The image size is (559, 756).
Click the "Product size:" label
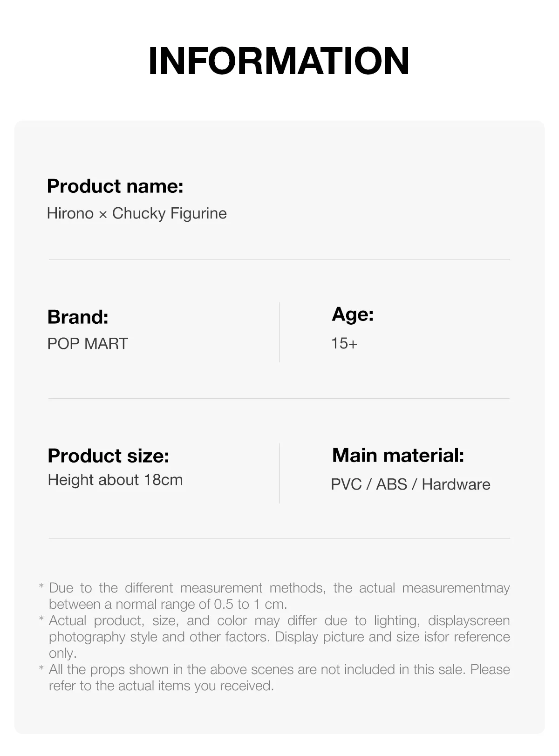click(108, 456)
